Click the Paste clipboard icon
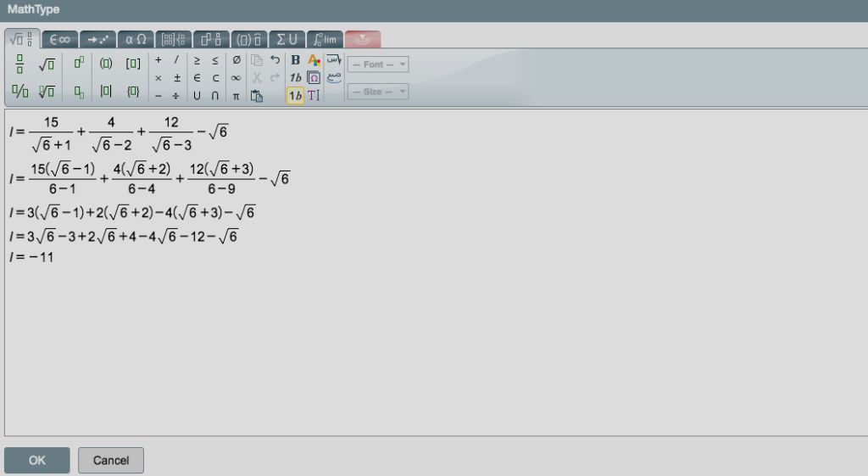The height and width of the screenshot is (476, 868). click(256, 96)
